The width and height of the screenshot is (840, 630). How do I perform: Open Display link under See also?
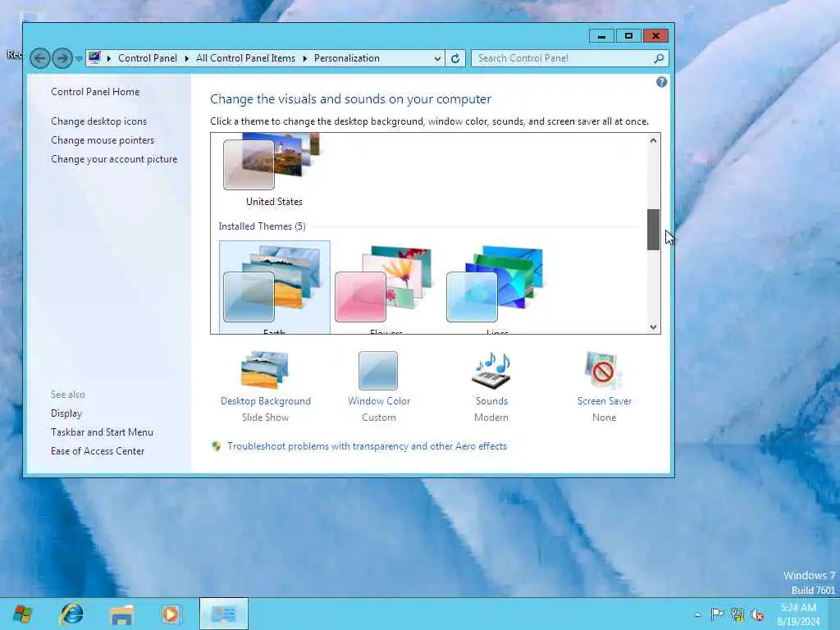[x=66, y=413]
